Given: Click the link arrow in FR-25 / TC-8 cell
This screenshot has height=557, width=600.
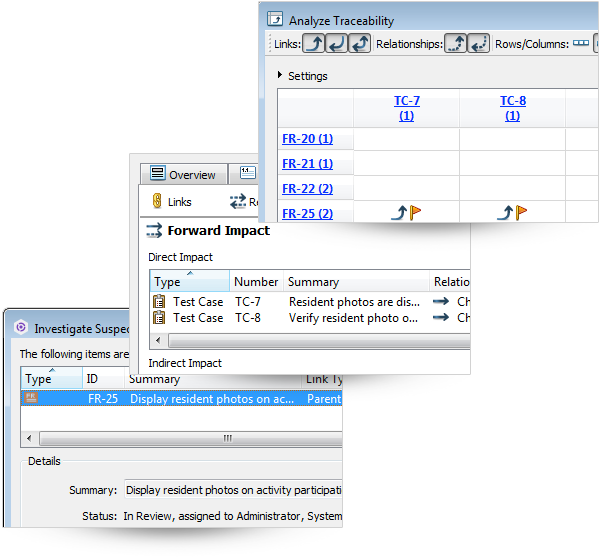Looking at the screenshot, I should pos(505,212).
